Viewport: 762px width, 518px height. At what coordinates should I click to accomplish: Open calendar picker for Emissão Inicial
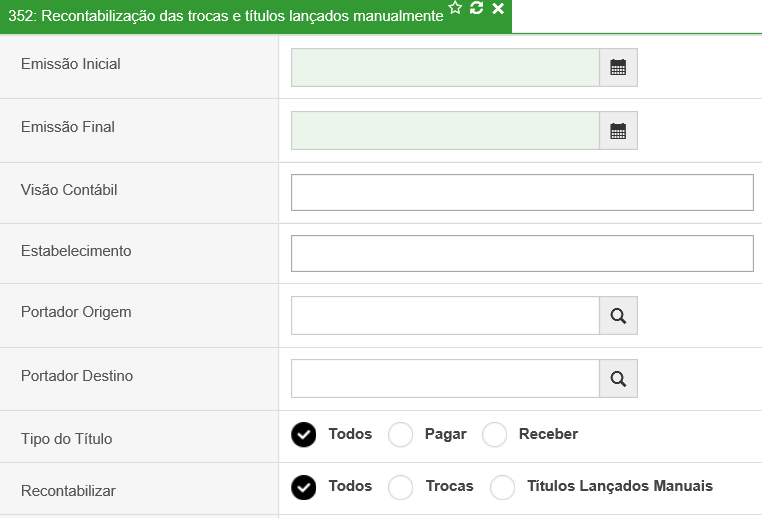(x=618, y=68)
